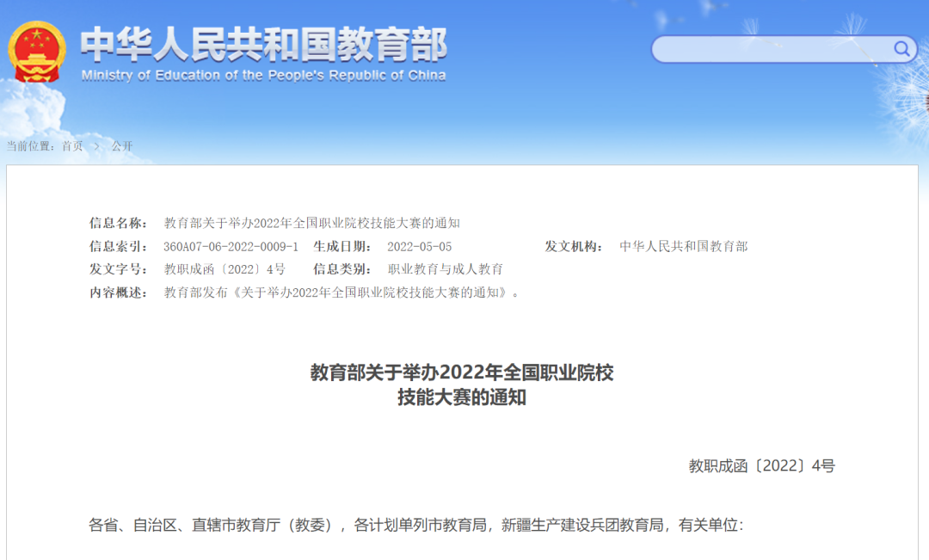Click the article headline 教育部关于举办2022年全国职业院校

click(x=462, y=372)
